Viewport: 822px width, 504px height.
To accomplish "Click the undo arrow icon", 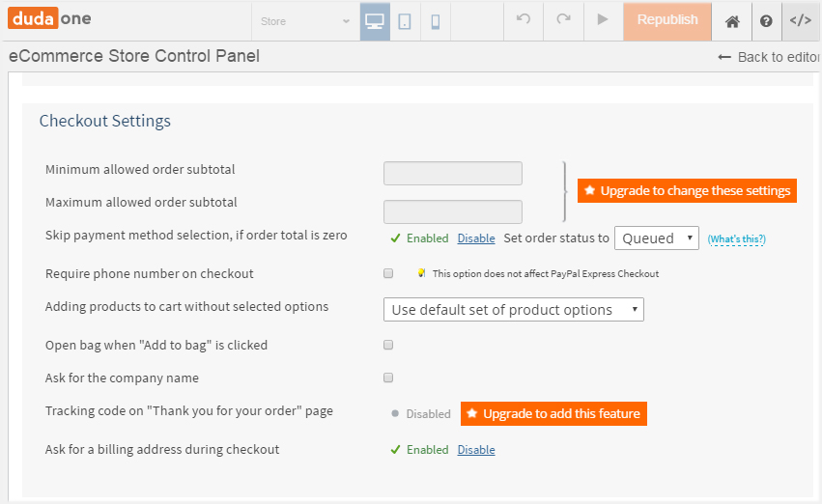I will click(524, 20).
